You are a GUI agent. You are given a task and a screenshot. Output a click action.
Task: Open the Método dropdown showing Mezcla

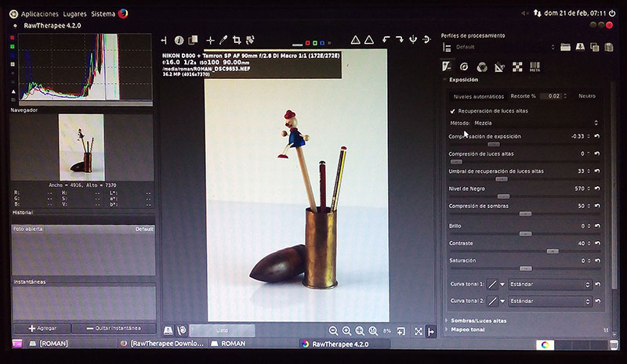(535, 123)
